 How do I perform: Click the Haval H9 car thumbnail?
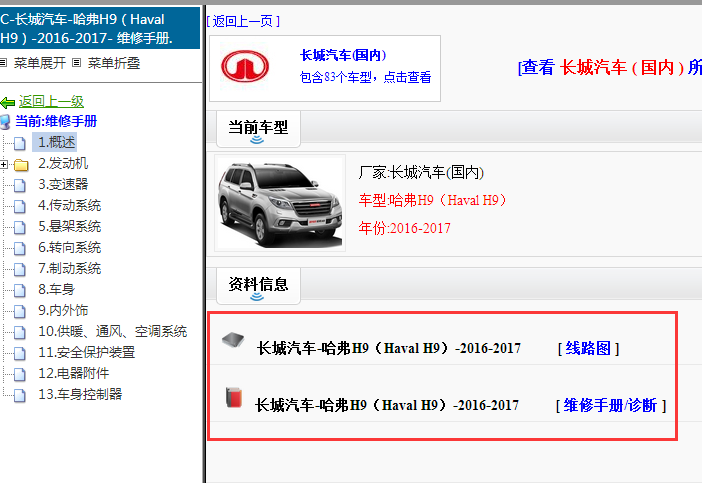point(280,203)
